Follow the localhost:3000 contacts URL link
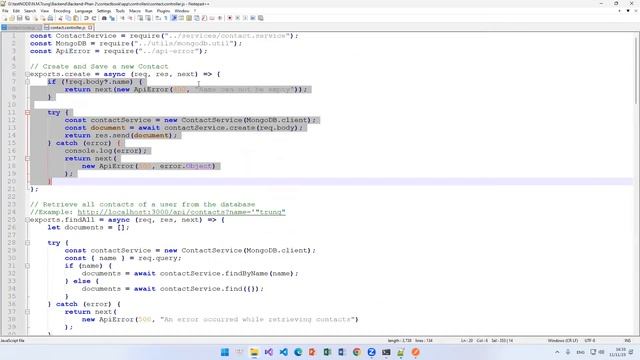The height and width of the screenshot is (360, 640). [x=181, y=212]
